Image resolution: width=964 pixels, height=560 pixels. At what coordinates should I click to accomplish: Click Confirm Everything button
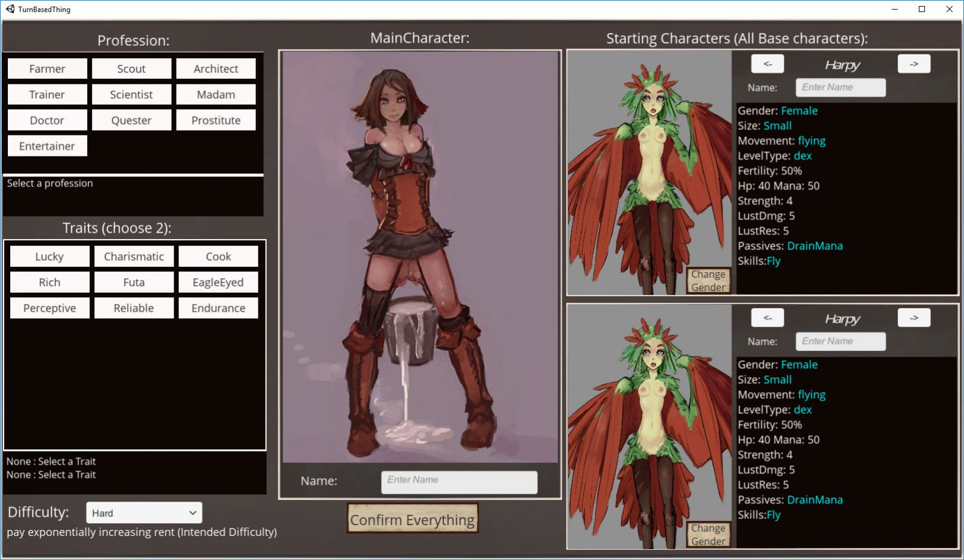click(x=412, y=520)
